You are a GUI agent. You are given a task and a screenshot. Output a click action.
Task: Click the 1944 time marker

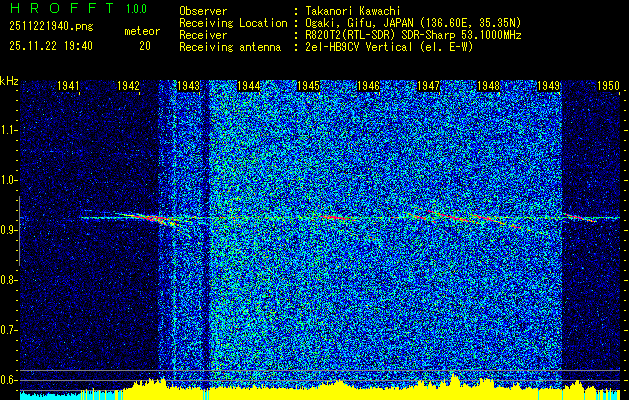(248, 86)
